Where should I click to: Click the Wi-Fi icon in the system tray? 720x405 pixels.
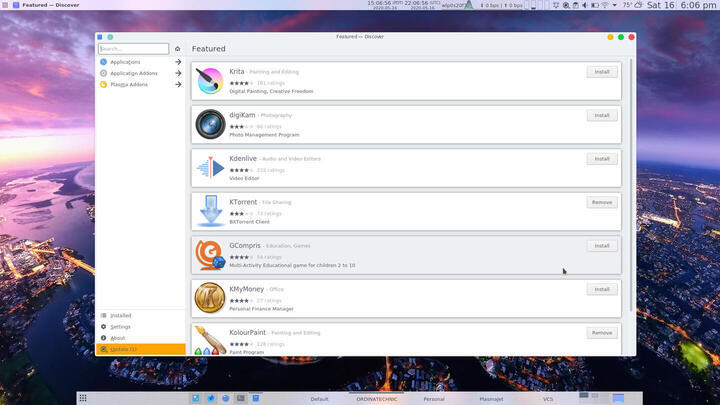pyautogui.click(x=605, y=5)
